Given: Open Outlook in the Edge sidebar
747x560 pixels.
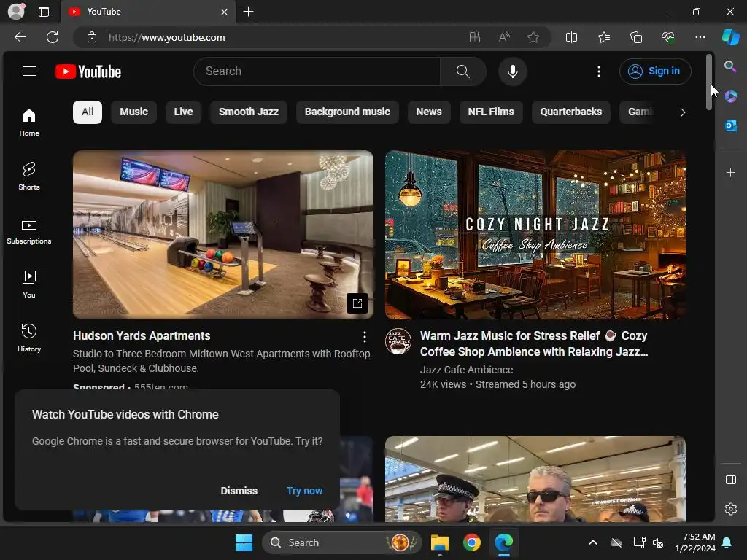Looking at the screenshot, I should tap(730, 125).
